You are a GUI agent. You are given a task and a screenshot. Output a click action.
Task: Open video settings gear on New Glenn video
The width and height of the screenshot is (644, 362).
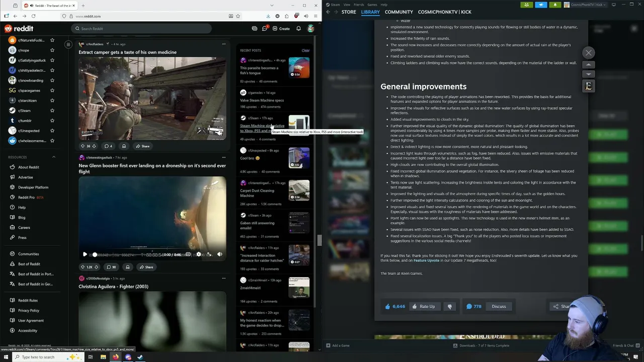[x=199, y=254]
